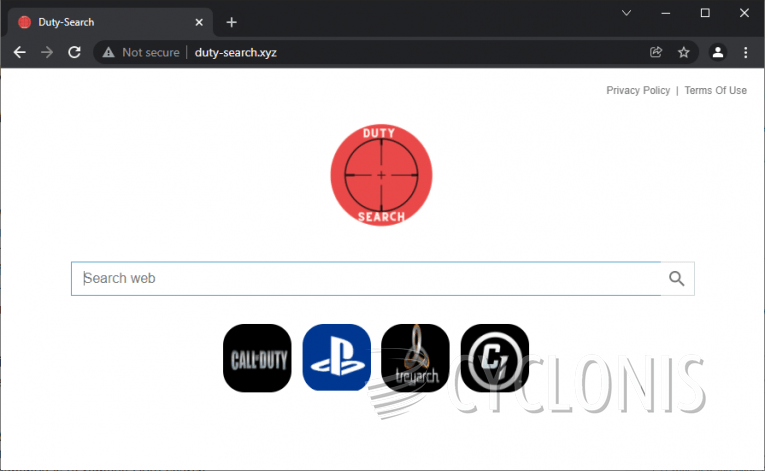Viewport: 765px width, 471px height.
Task: Share this page using the share icon
Action: (656, 52)
